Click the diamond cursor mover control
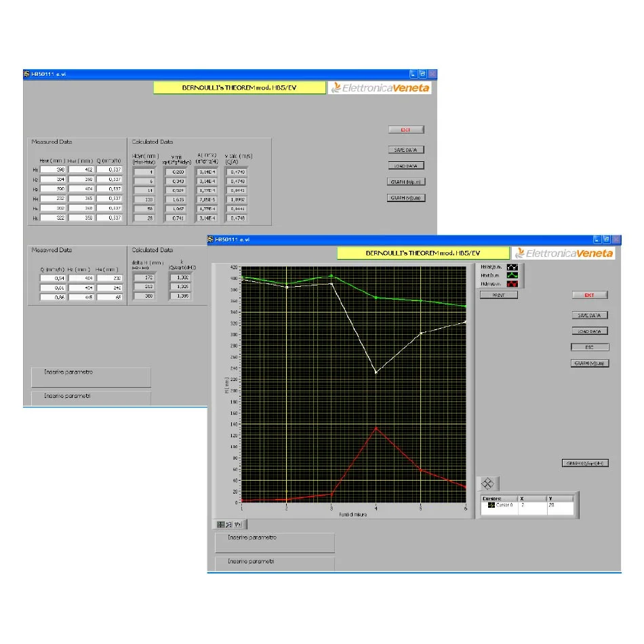The height and width of the screenshot is (644, 644). pos(488,483)
